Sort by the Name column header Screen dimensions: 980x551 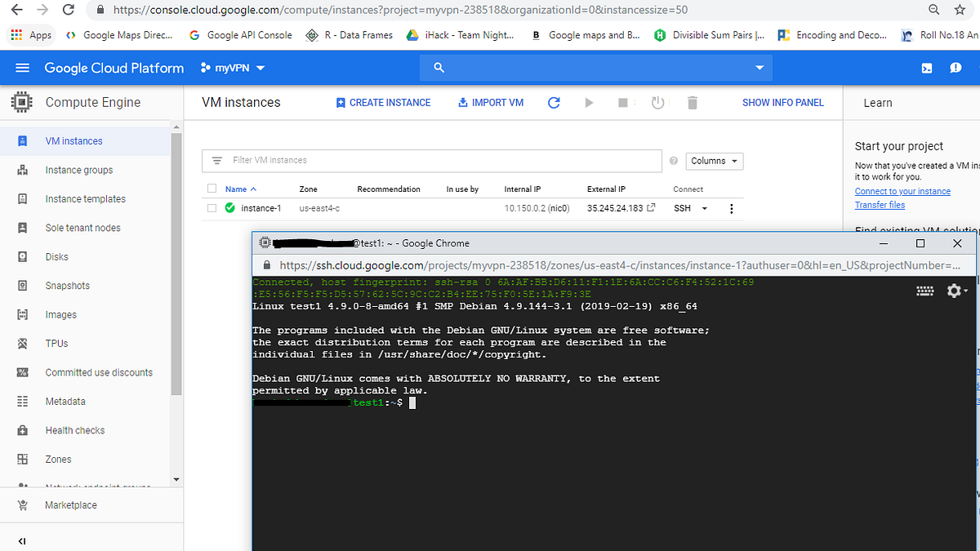(x=240, y=189)
